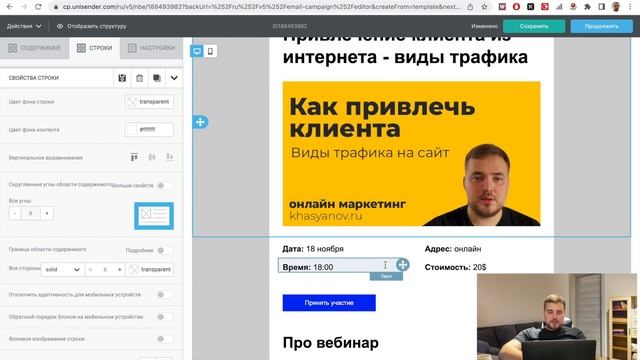Screen dimensions: 640x360
Task: Open the solid border style dropdown
Action: (62, 269)
